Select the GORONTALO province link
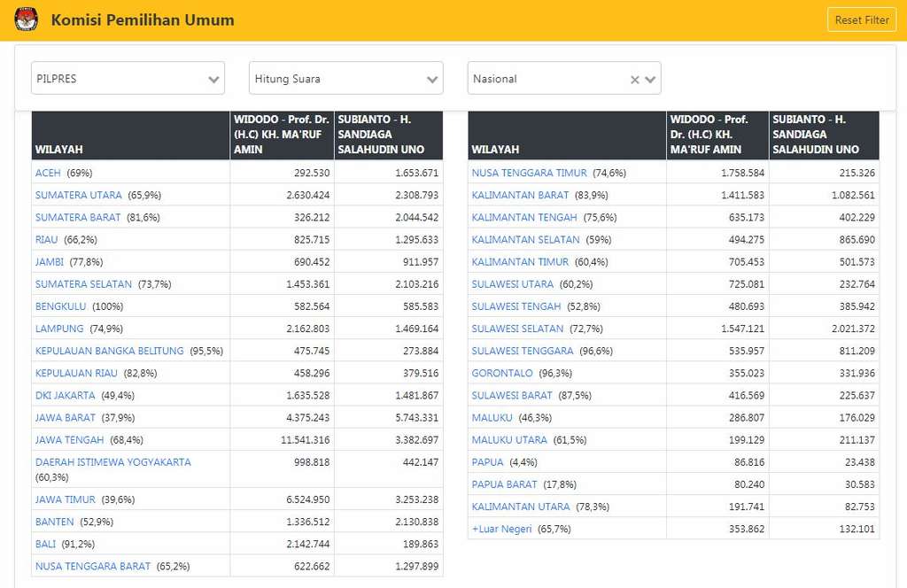Image resolution: width=907 pixels, height=588 pixels. [502, 373]
